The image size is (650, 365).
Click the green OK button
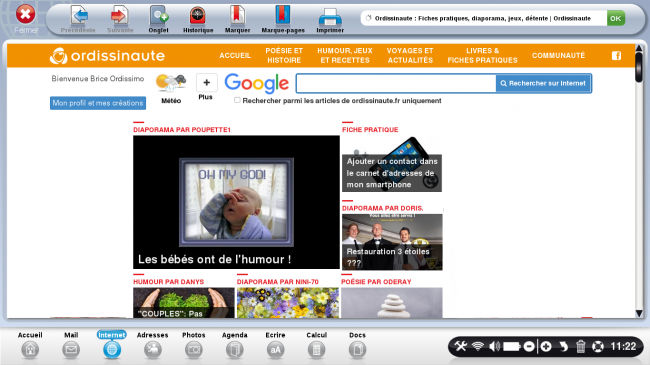point(616,18)
